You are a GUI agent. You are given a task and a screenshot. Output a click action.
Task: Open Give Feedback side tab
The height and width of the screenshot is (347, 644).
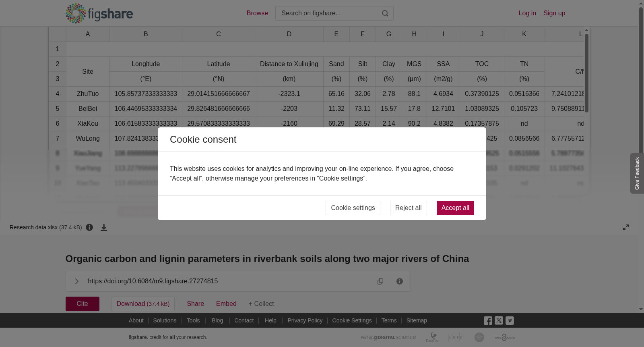click(637, 173)
